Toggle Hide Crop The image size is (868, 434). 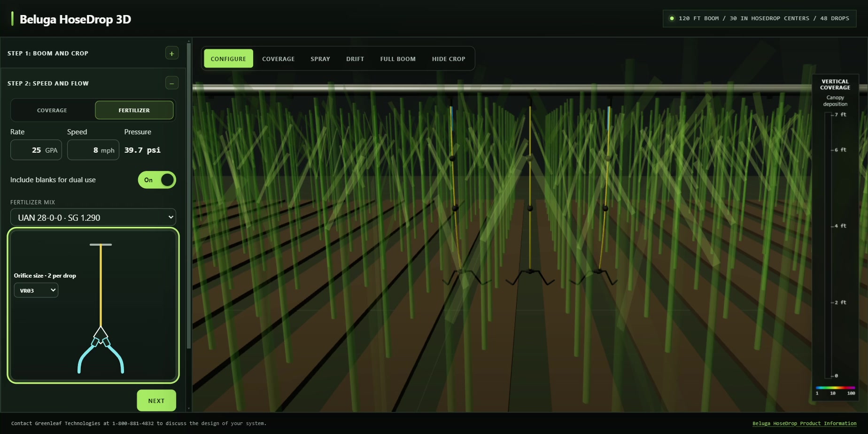449,59
